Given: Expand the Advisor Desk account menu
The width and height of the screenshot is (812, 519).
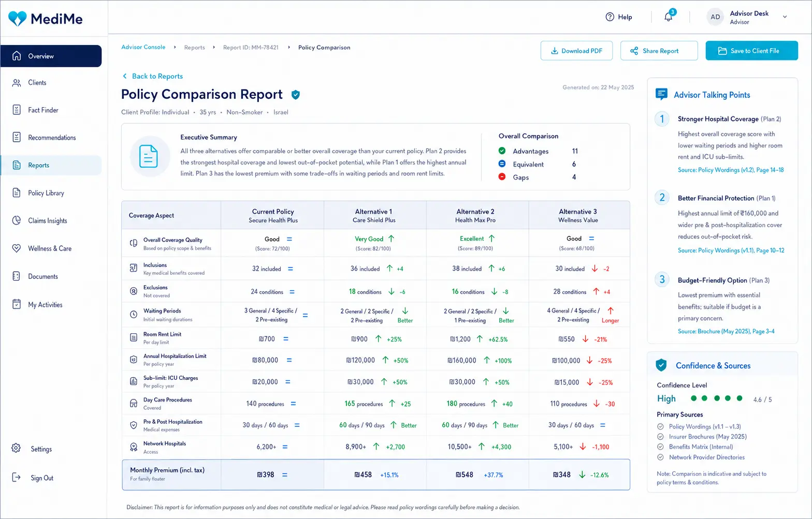Looking at the screenshot, I should pyautogui.click(x=785, y=17).
